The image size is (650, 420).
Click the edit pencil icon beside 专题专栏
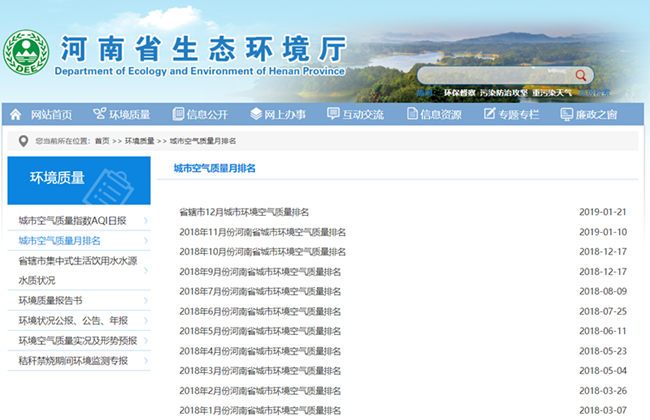(490, 113)
